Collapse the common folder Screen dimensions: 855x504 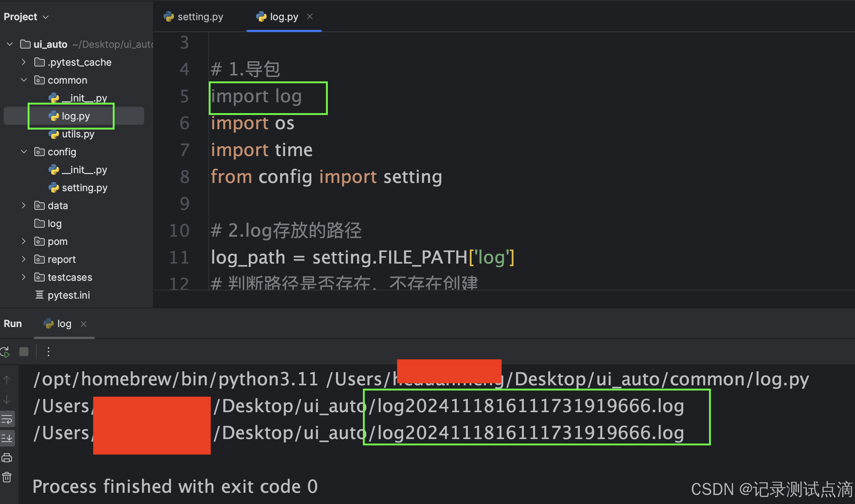[x=24, y=80]
